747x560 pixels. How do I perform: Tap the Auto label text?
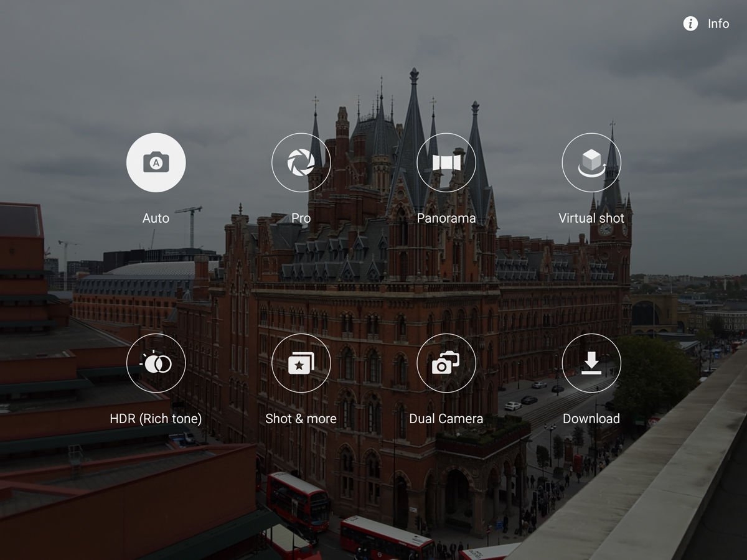point(156,218)
